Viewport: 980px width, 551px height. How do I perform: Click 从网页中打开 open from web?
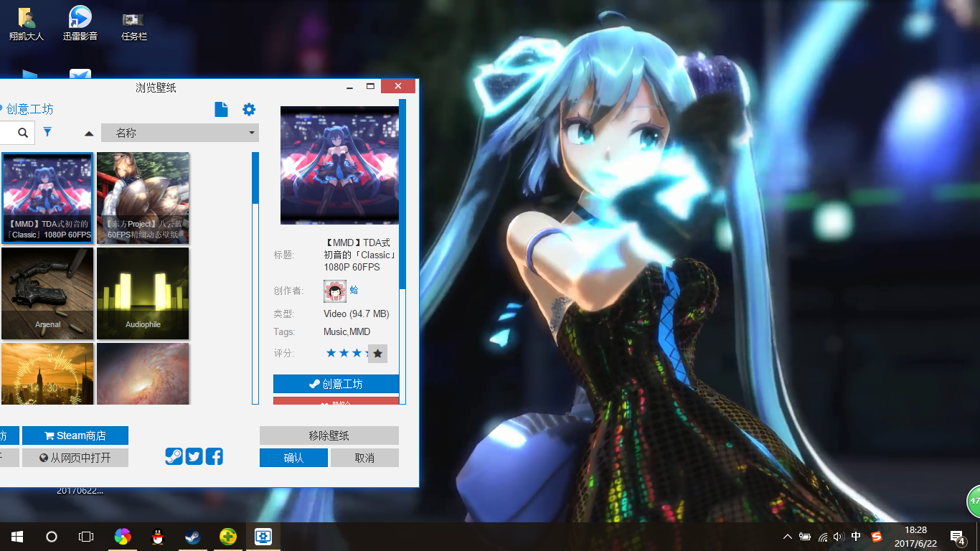point(75,458)
